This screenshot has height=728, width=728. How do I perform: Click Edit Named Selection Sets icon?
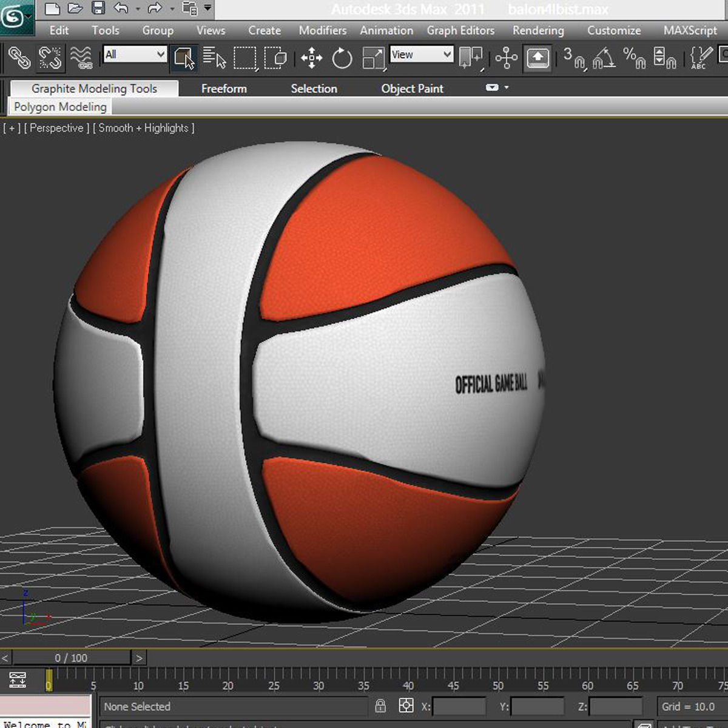tap(701, 58)
